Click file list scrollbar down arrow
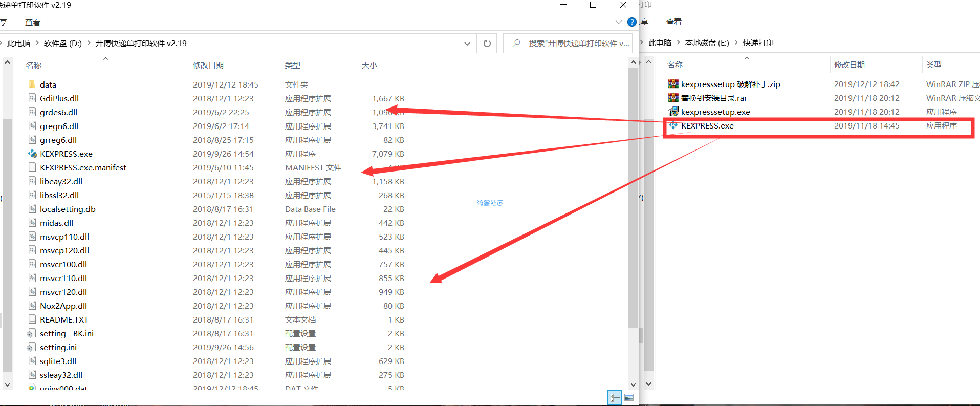The image size is (980, 406). click(633, 384)
